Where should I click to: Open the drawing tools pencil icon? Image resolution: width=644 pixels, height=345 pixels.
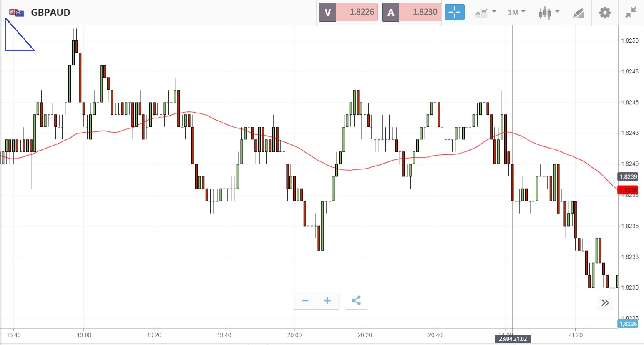578,13
